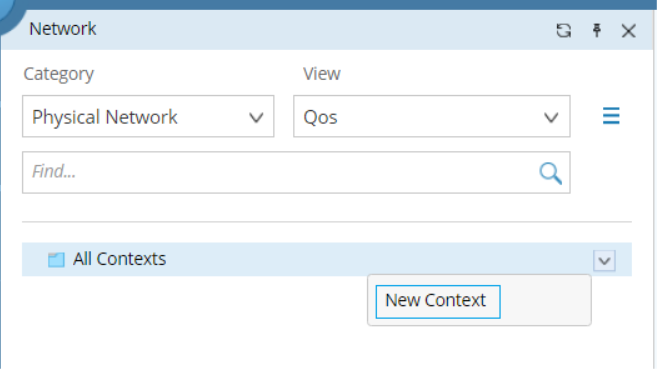
Task: Click the arrow on the Qos combo box
Action: [551, 117]
